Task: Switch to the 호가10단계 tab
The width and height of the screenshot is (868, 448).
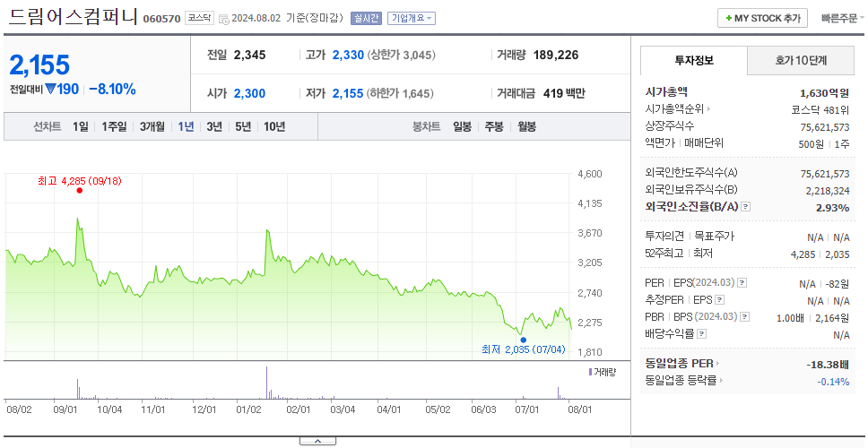Action: click(x=801, y=61)
